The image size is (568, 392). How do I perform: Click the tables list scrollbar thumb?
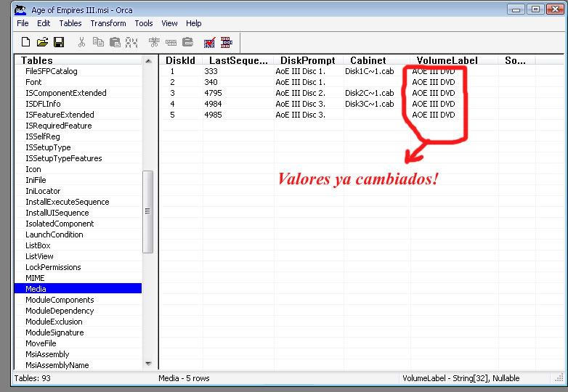coord(147,212)
